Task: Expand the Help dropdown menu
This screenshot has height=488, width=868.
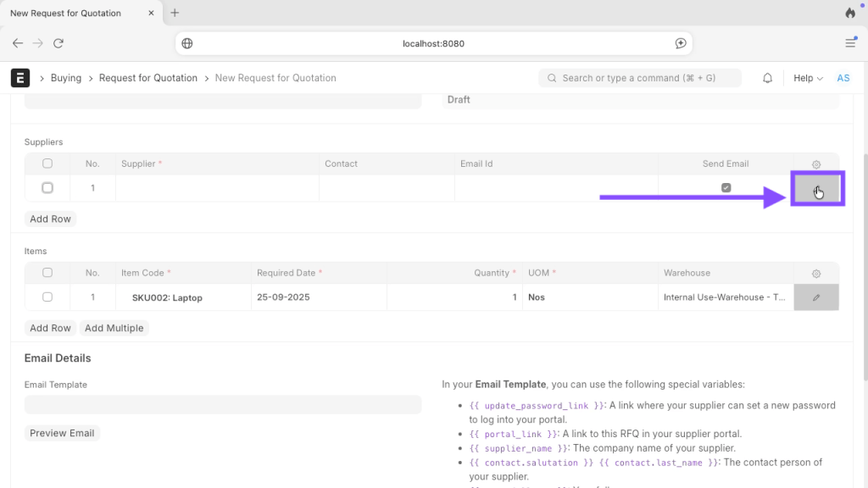Action: (808, 78)
